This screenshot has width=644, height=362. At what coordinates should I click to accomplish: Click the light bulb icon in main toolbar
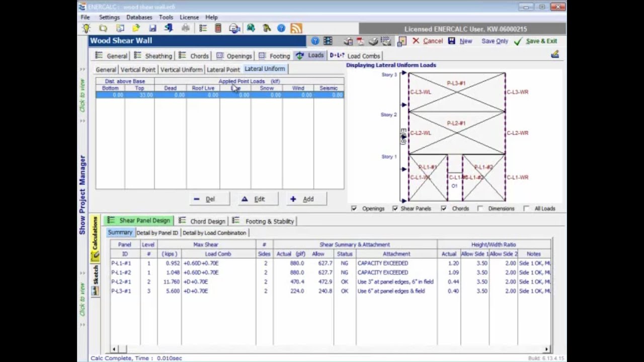[87, 29]
